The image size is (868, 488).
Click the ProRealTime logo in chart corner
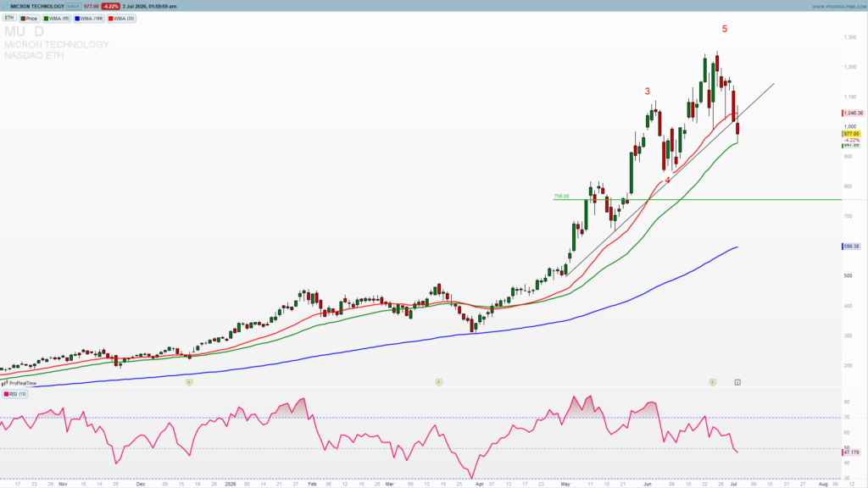pyautogui.click(x=20, y=383)
